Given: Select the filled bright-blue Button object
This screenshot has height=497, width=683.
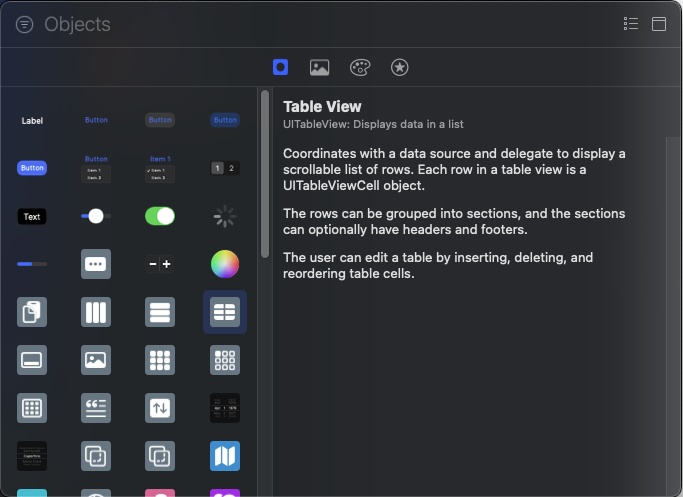Looking at the screenshot, I should pos(32,168).
